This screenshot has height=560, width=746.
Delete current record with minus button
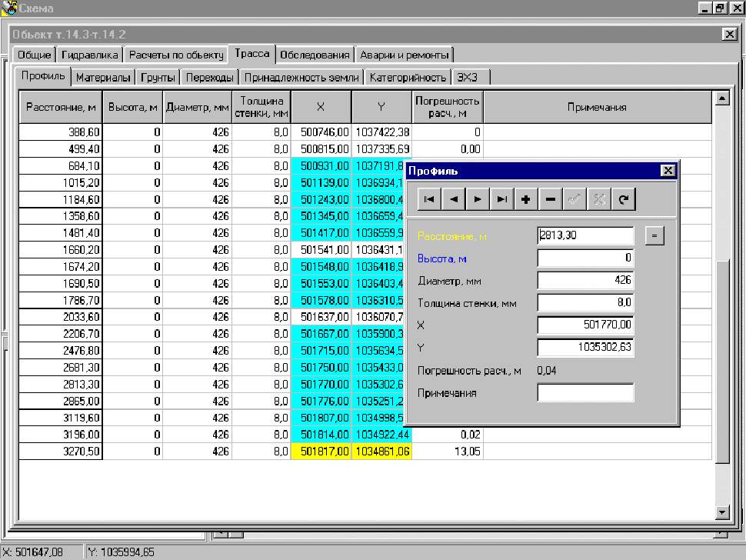click(x=551, y=199)
